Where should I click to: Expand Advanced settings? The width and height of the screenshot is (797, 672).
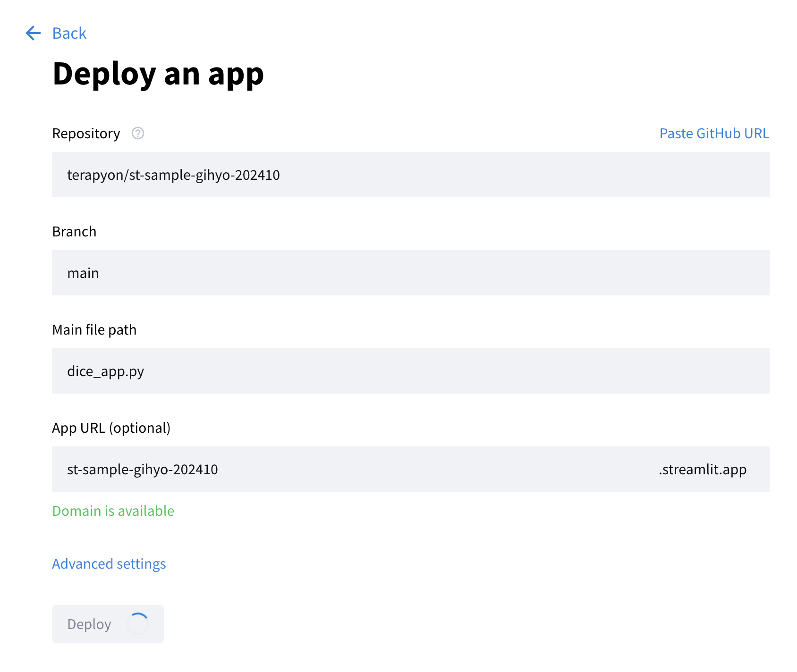pyautogui.click(x=109, y=564)
